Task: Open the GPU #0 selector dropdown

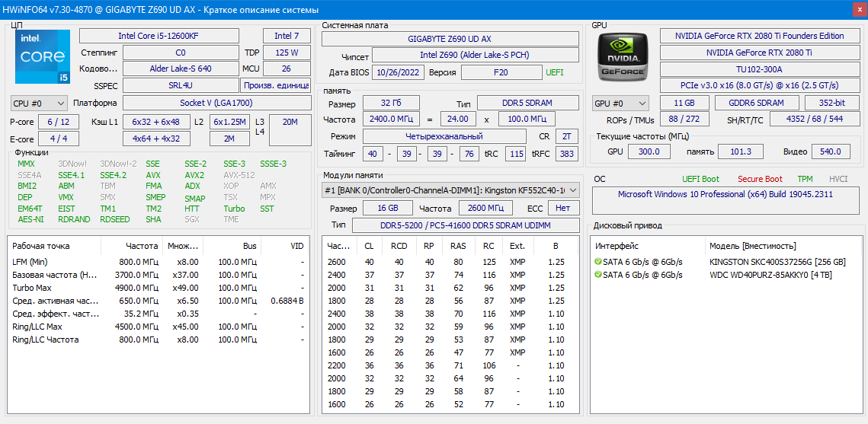Action: point(620,104)
